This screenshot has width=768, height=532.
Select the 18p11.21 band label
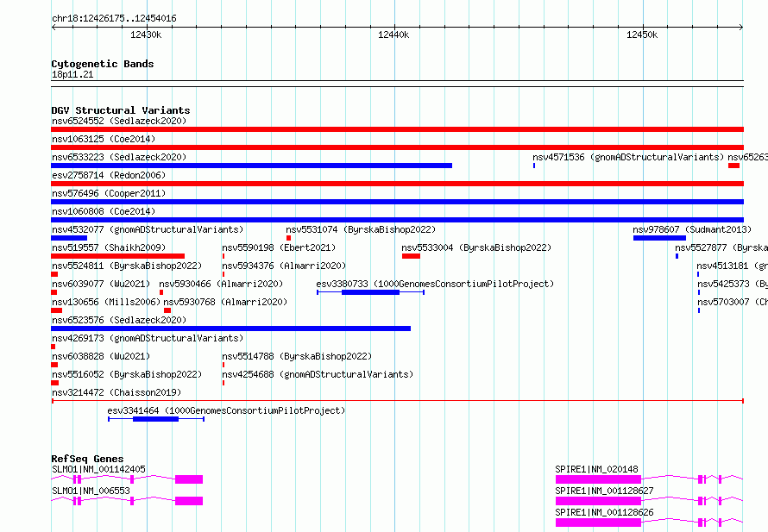coord(72,74)
